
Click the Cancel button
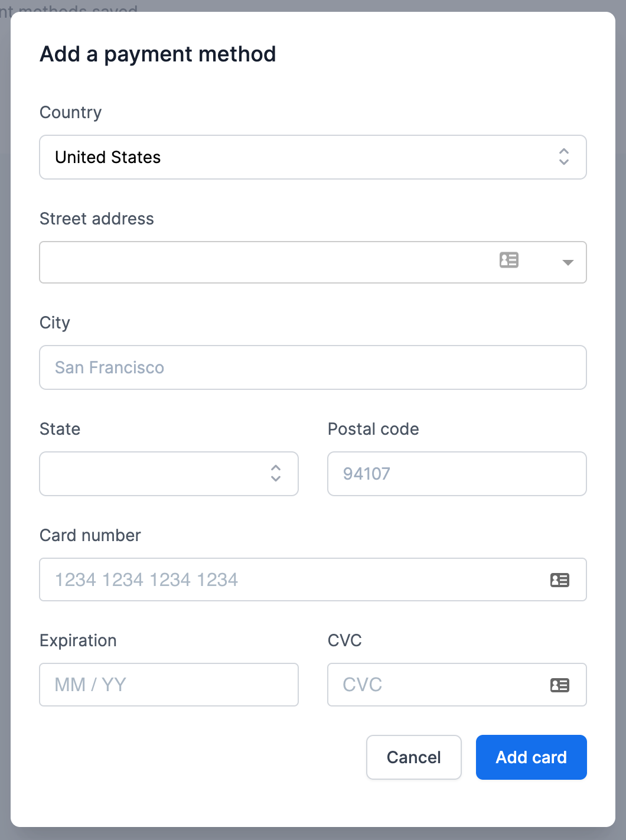[x=414, y=757]
